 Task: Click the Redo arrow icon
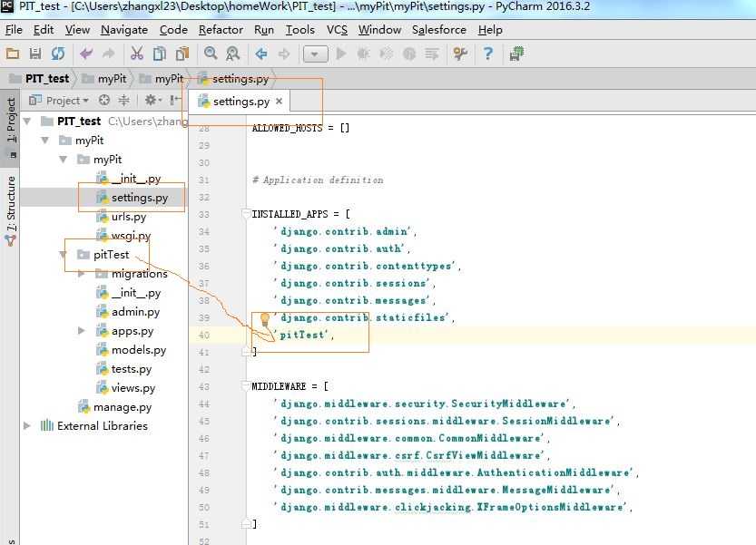(109, 54)
